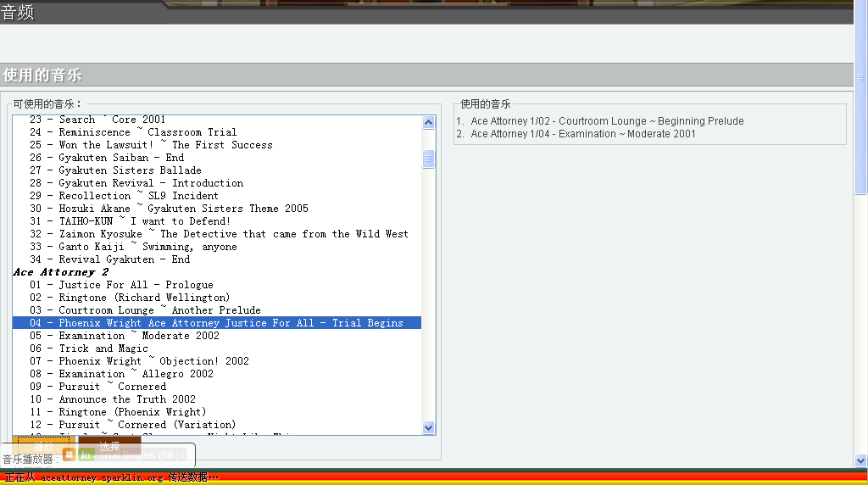
Task: Select '25 - Won the Lawsuit! ~ The First Success'
Action: point(216,145)
